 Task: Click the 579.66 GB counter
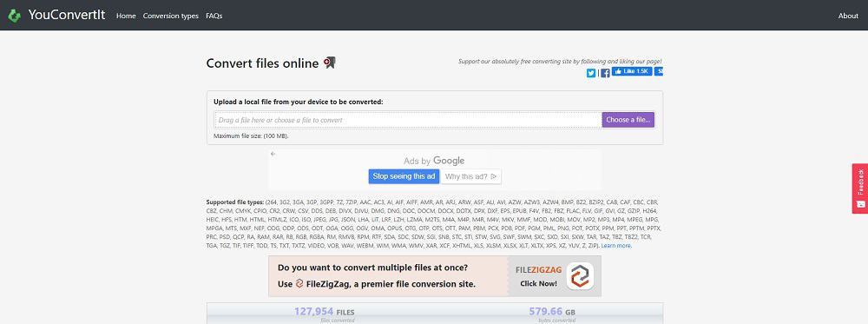coord(552,312)
